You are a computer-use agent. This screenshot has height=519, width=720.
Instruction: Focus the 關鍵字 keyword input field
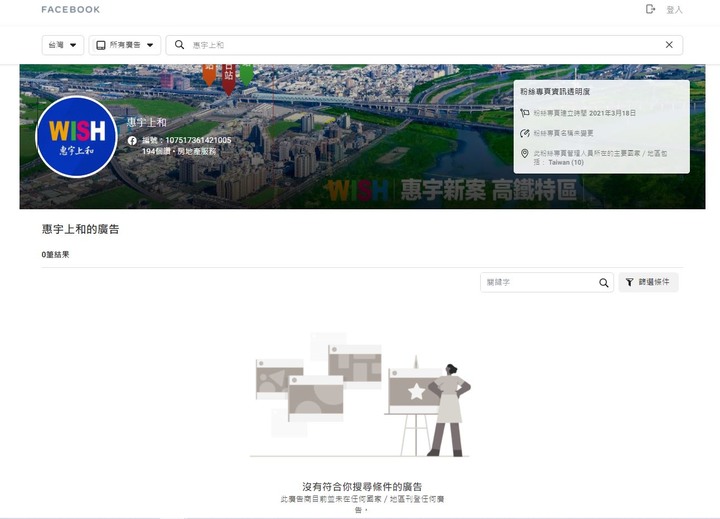coord(547,282)
